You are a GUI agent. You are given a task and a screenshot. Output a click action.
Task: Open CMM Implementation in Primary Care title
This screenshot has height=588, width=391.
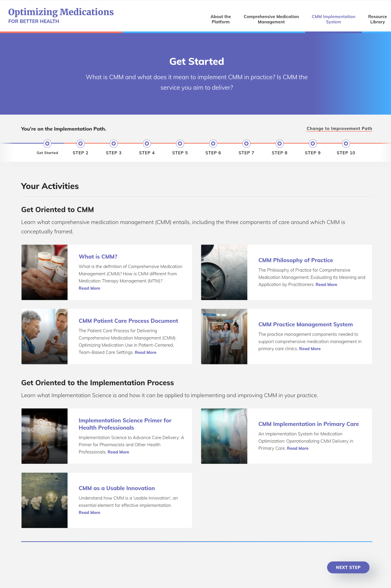(309, 424)
